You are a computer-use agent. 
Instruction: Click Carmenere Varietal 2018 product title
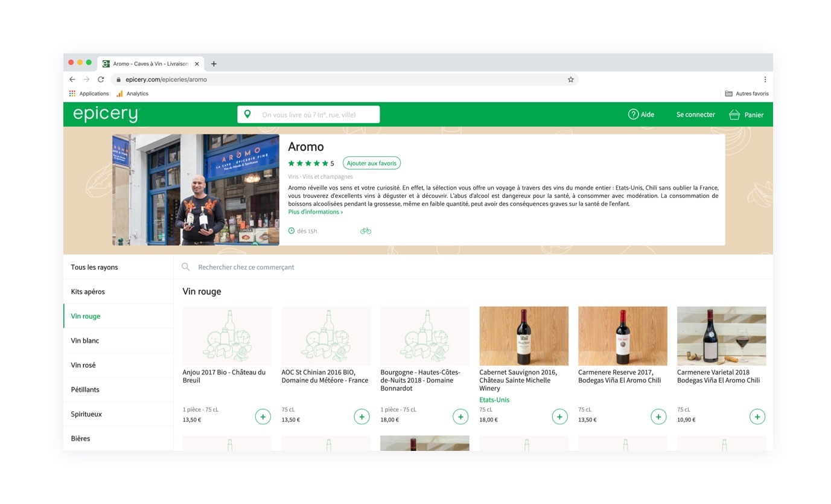(719, 376)
